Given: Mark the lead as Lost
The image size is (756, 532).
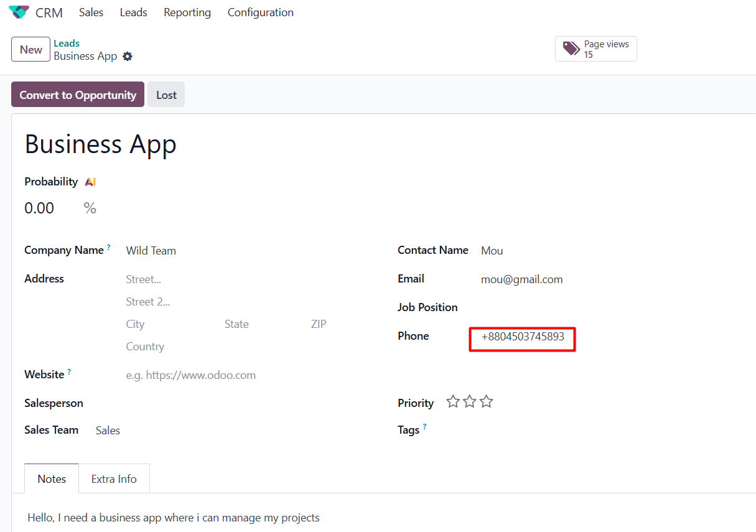Looking at the screenshot, I should 166,95.
